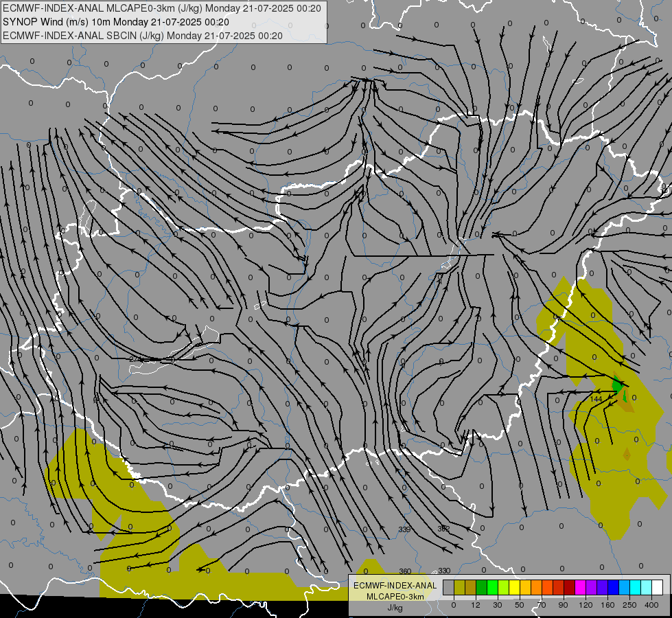Select the indigo legend swatch
The width and height of the screenshot is (672, 618).
[602, 587]
